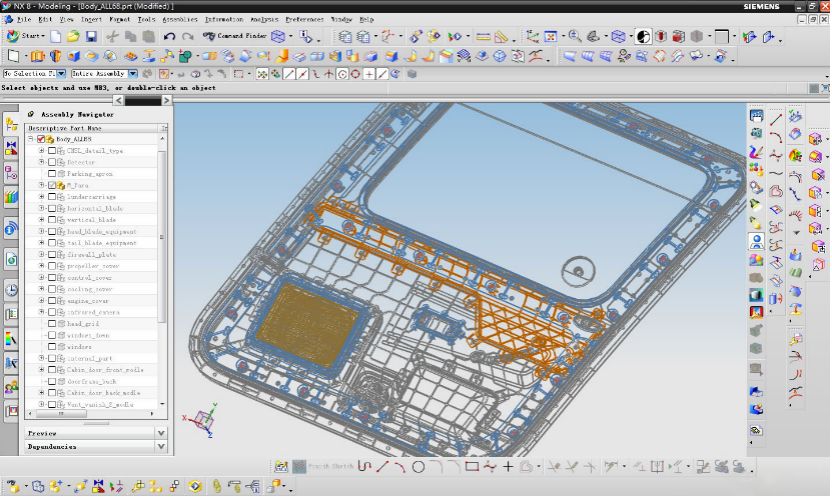The image size is (832, 498).
Task: Click the History clock sidebar icon
Action: click(x=11, y=290)
